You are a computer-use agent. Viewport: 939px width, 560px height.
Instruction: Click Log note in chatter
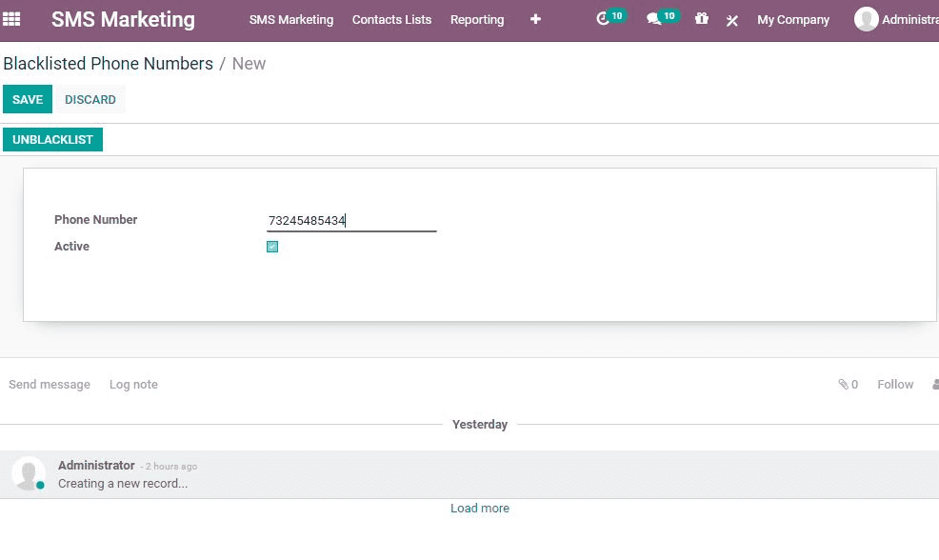(133, 385)
